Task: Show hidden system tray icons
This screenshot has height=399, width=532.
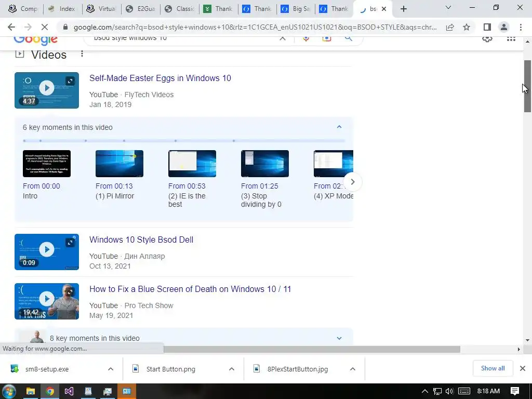Action: pos(424,391)
